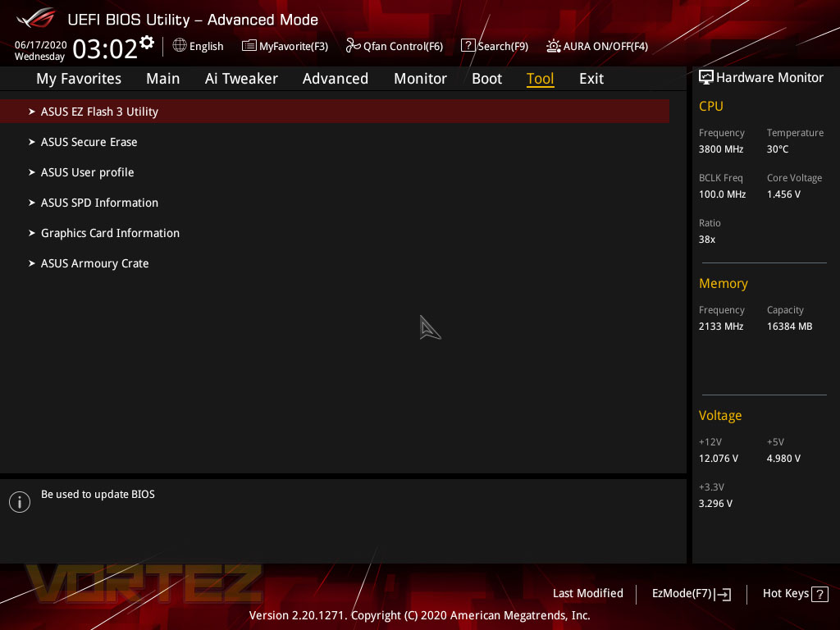Click the settings gear next to the clock
This screenshot has width=840, height=630.
click(x=147, y=43)
